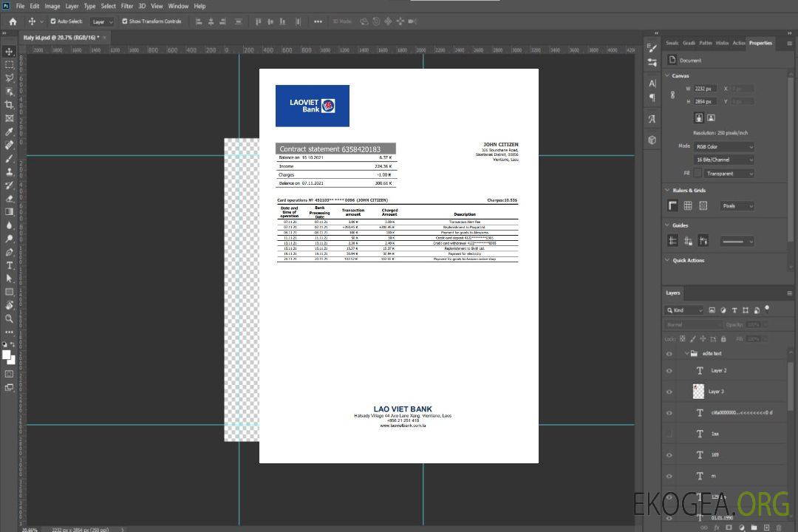The image size is (798, 532).
Task: Uncheck Show Transform Controls
Action: (125, 21)
